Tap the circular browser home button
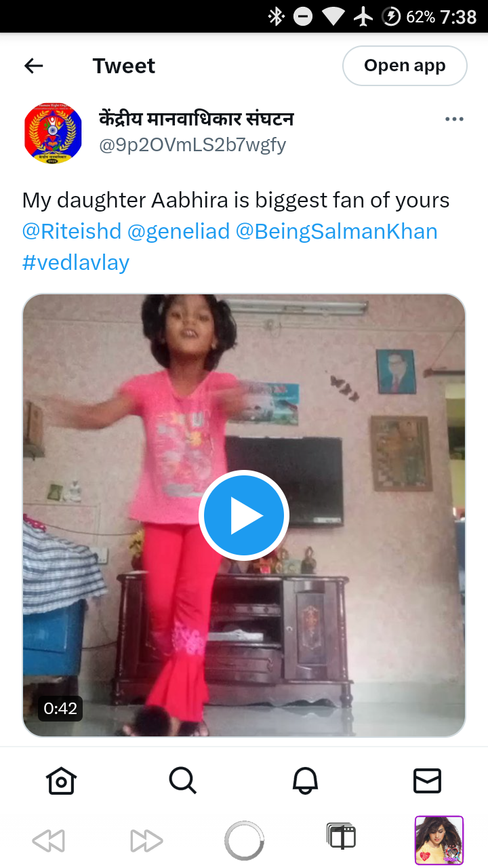The image size is (488, 868). 244,841
